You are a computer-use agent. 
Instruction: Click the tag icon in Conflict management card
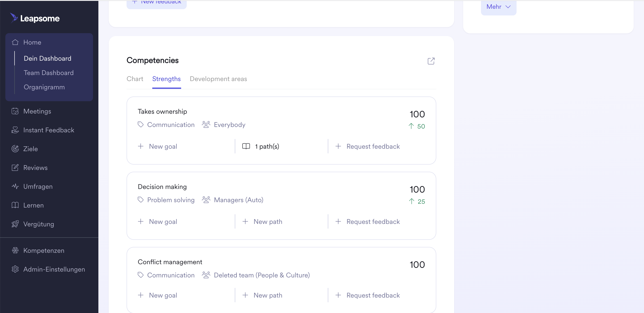[x=140, y=275]
